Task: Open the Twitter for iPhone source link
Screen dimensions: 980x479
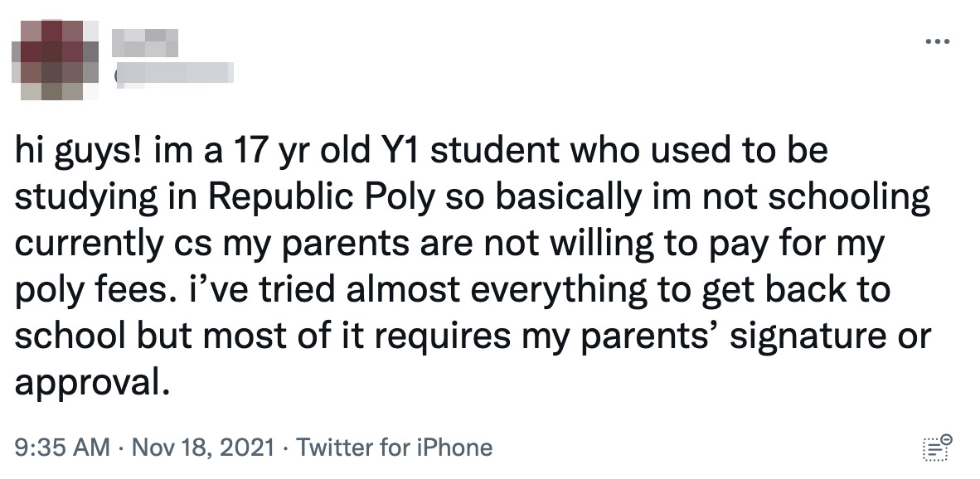Action: (x=395, y=448)
